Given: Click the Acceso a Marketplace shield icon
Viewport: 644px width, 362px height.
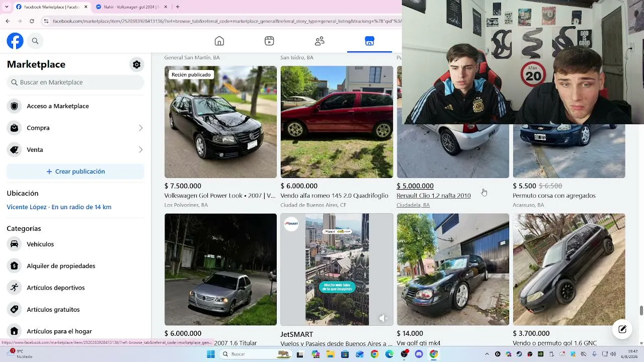Looking at the screenshot, I should (14, 106).
